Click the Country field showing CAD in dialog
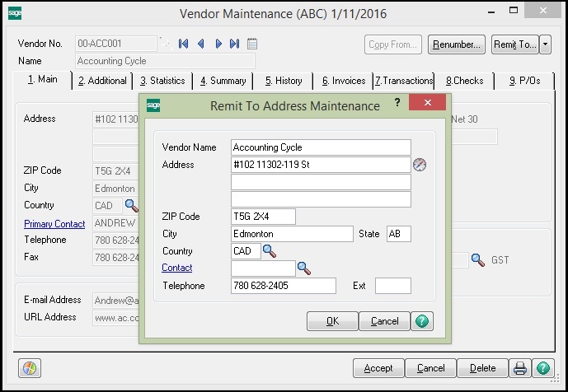The height and width of the screenshot is (392, 568). click(x=246, y=251)
